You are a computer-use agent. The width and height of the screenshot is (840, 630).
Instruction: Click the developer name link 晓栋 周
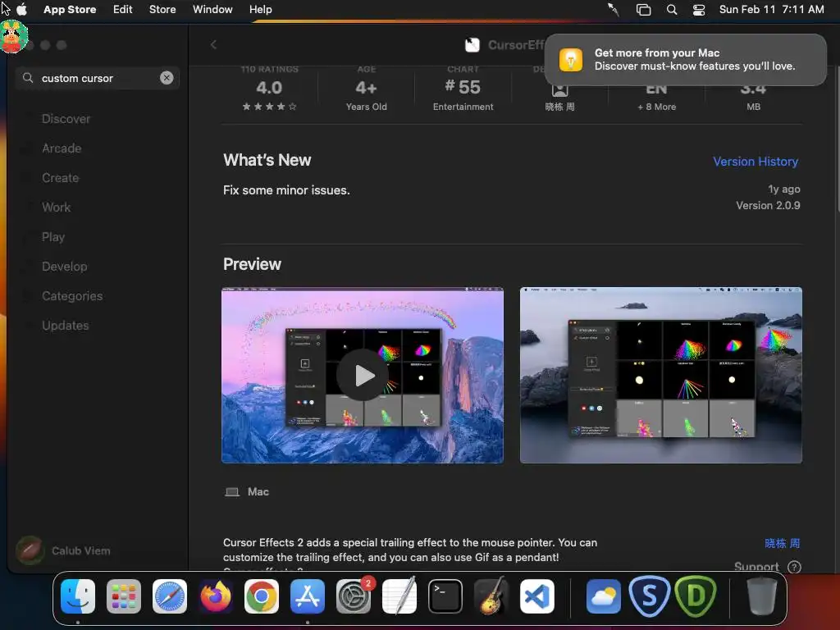[782, 543]
